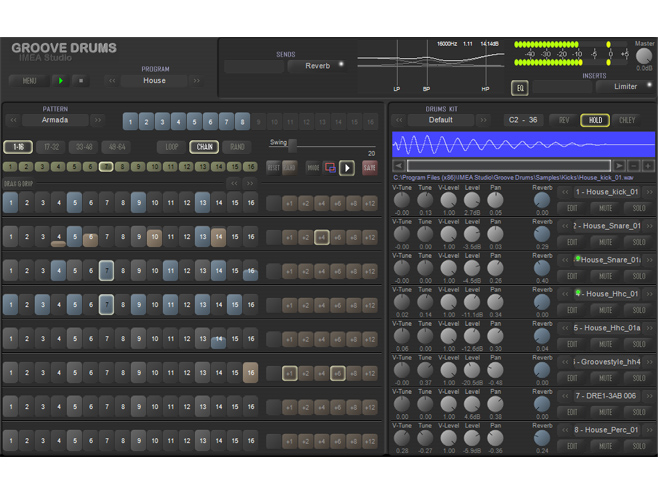Open the Limiter insert slot
Viewport: 658px width, 494px height.
625,86
